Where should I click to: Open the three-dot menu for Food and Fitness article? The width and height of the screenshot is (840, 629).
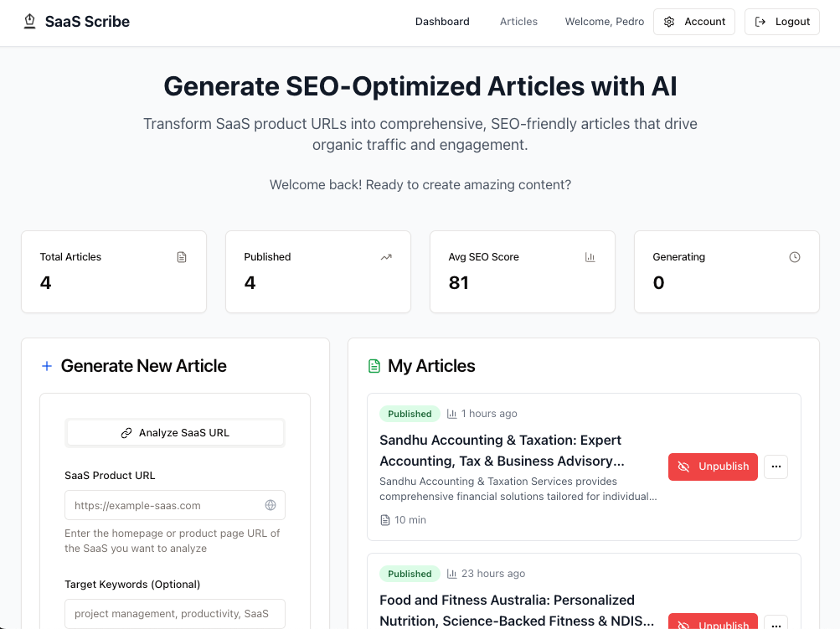[776, 622]
